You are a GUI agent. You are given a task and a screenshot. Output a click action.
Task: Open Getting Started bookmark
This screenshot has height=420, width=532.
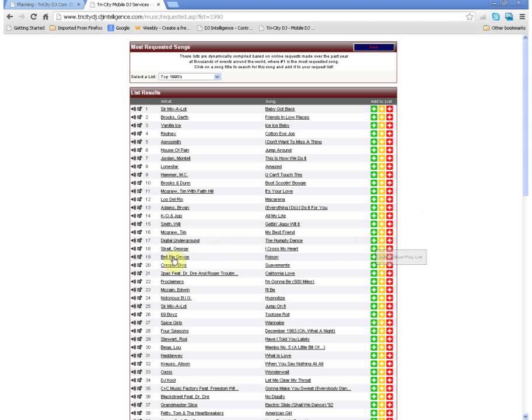coord(26,28)
